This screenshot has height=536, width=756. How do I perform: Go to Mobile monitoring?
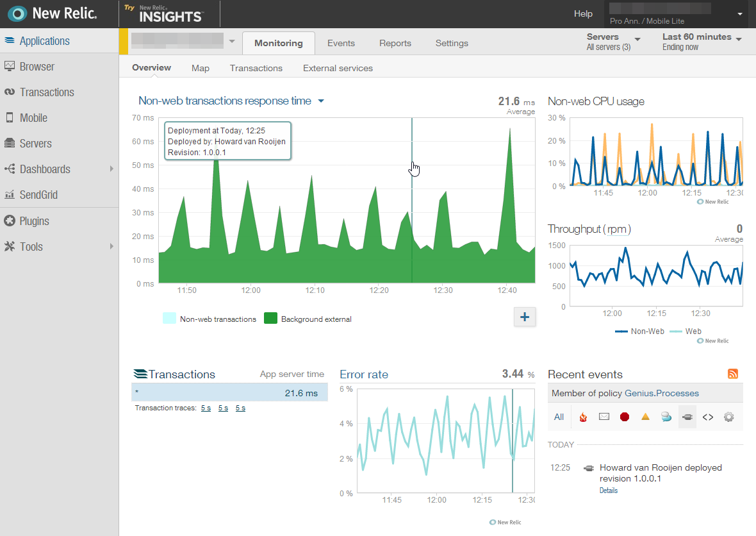pyautogui.click(x=59, y=118)
